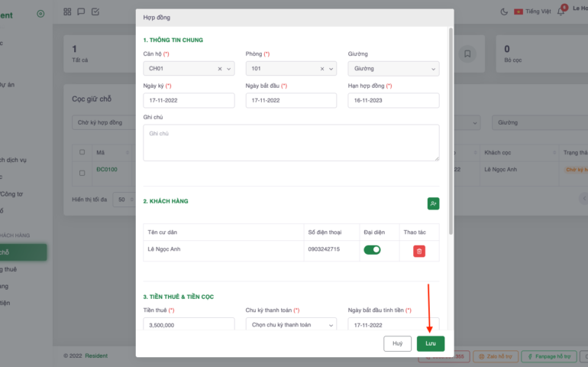Open the Giường dropdown in the form
The width and height of the screenshot is (588, 367).
coord(393,69)
